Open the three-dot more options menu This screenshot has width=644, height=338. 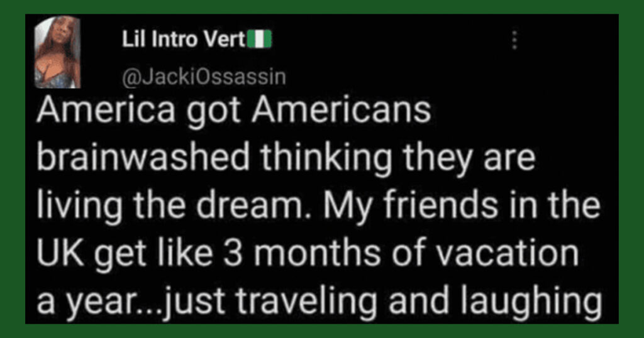click(x=514, y=40)
